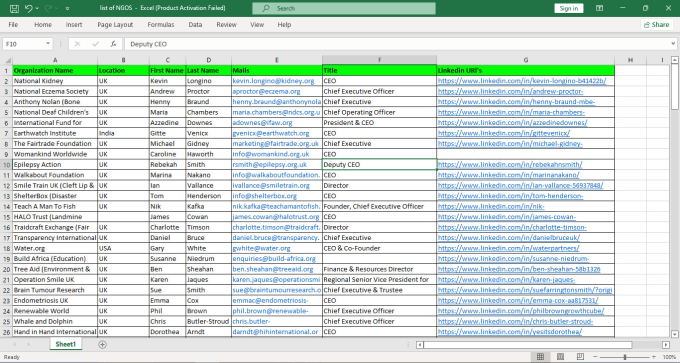
Task: Open the Home tab
Action: tap(43, 25)
